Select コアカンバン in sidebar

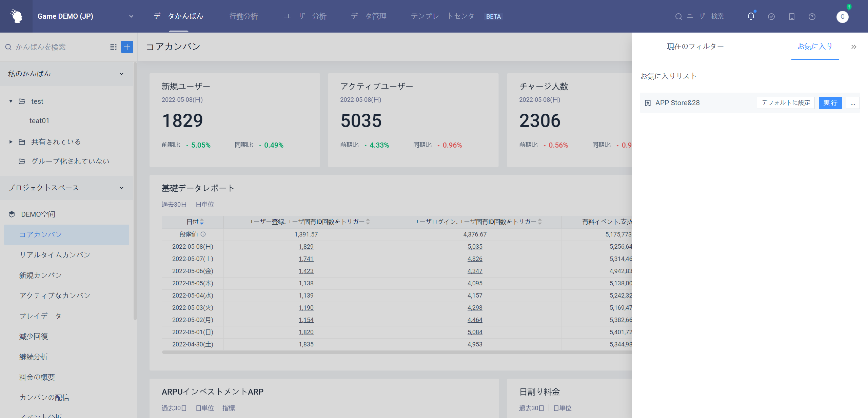click(66, 234)
